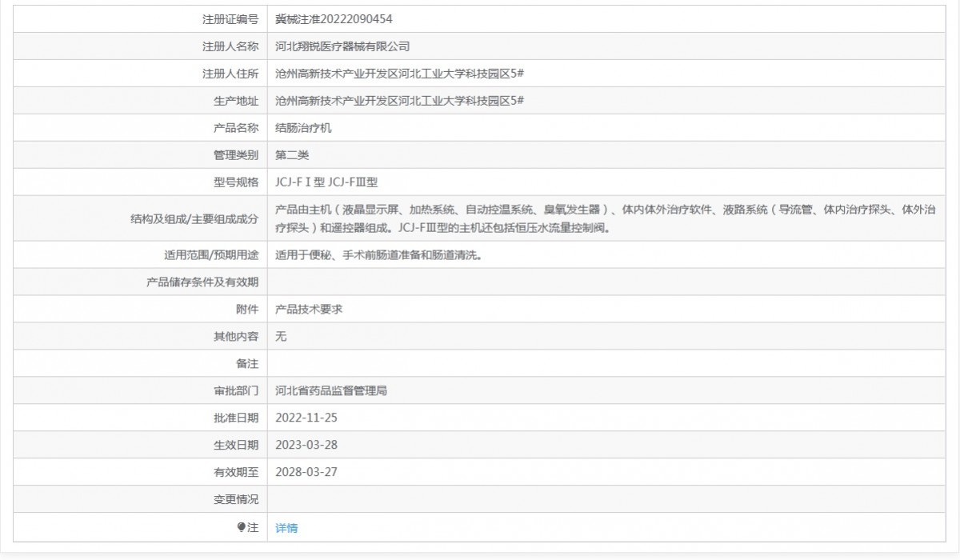
Task: Click the lightbulb icon beside 注
Action: click(242, 527)
